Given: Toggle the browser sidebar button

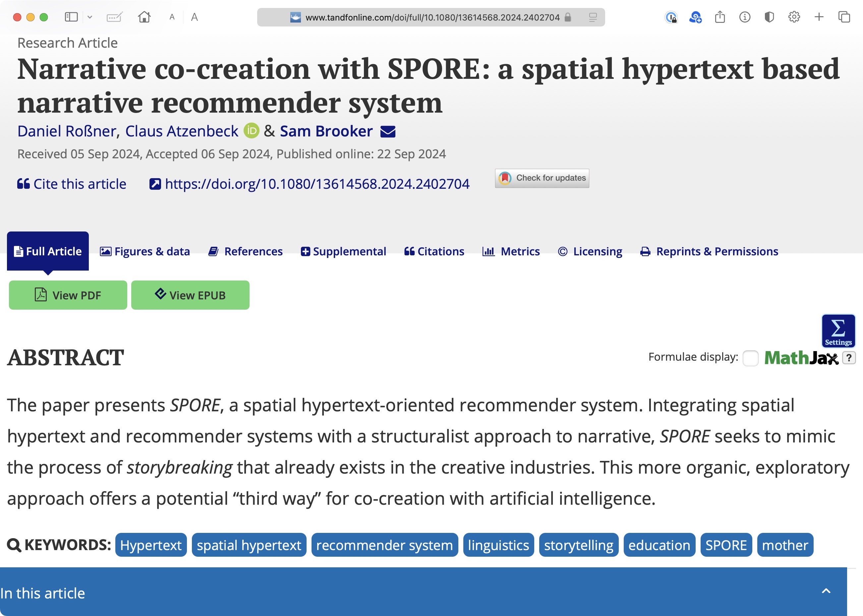Looking at the screenshot, I should pos(71,17).
